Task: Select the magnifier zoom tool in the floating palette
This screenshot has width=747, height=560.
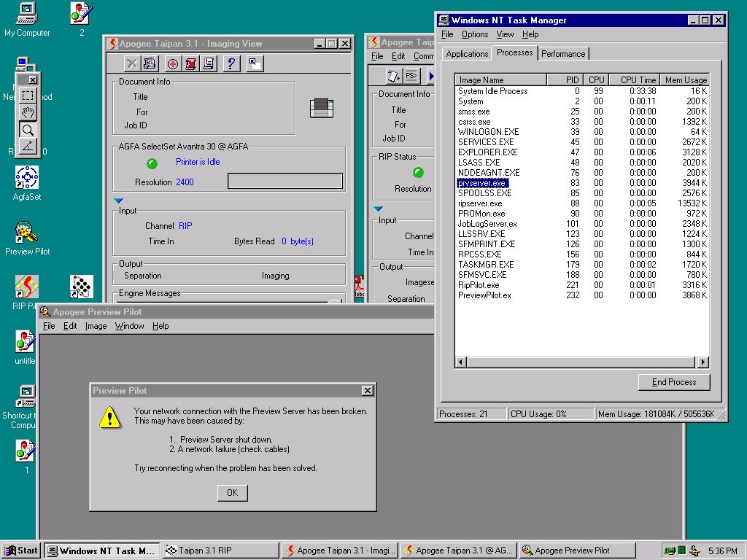Action: 28,130
